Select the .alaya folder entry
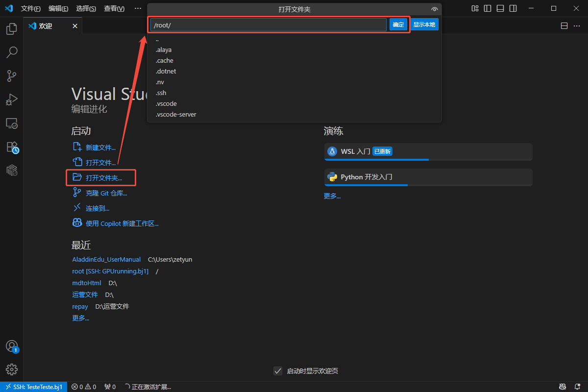This screenshot has height=392, width=588. (294, 50)
